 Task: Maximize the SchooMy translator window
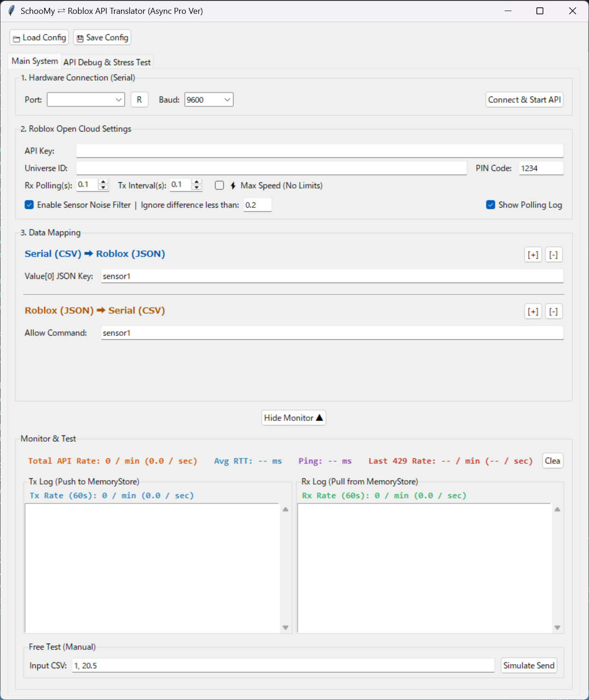point(540,11)
